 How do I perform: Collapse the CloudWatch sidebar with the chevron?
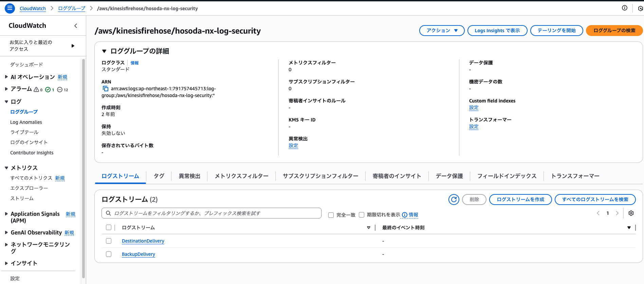click(x=76, y=26)
